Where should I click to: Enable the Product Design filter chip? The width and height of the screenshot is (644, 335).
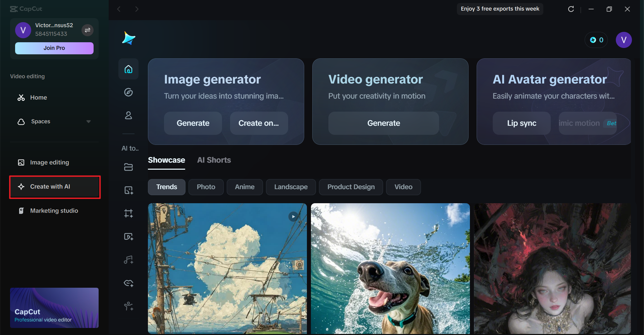351,187
